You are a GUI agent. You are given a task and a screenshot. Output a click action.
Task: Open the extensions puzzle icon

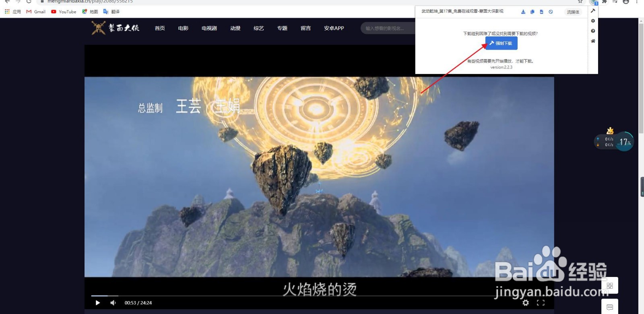point(604,2)
